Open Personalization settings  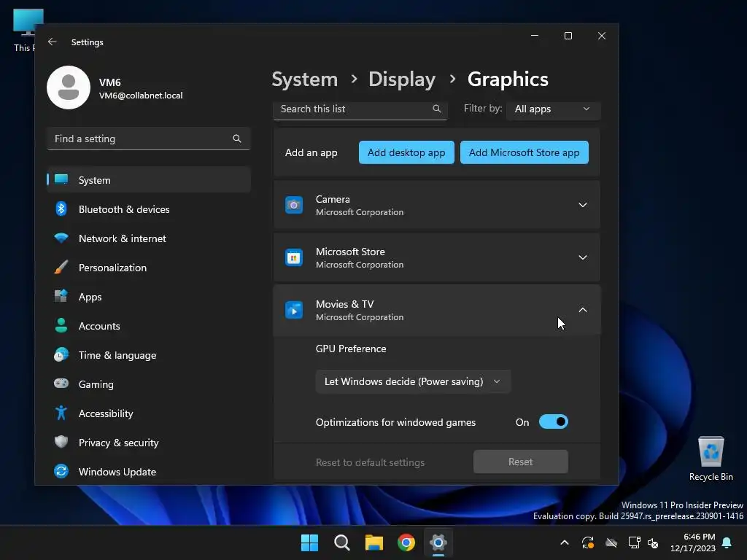click(x=149, y=268)
